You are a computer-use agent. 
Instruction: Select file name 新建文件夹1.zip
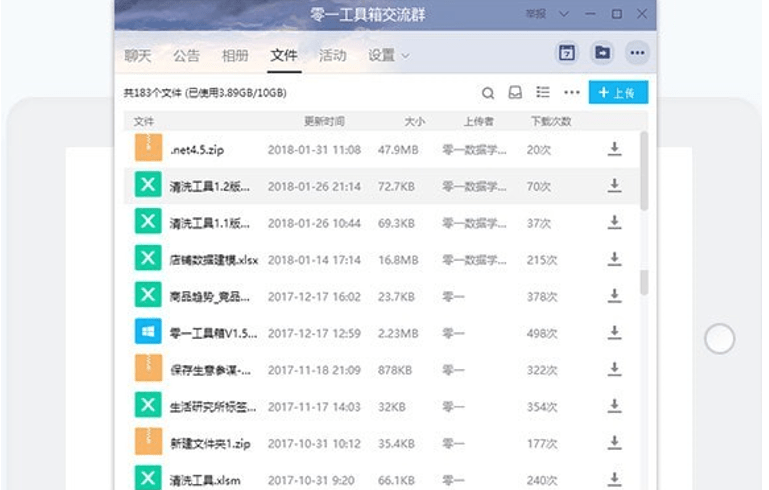[210, 444]
